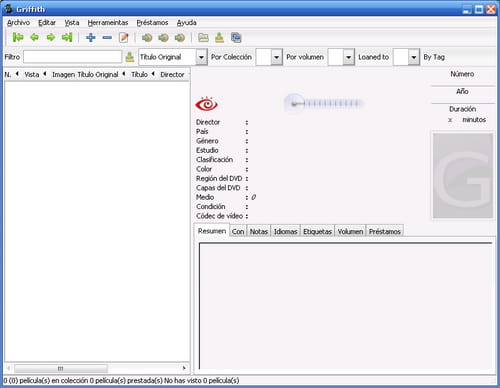
Task: Click the By Tag label
Action: click(x=434, y=57)
